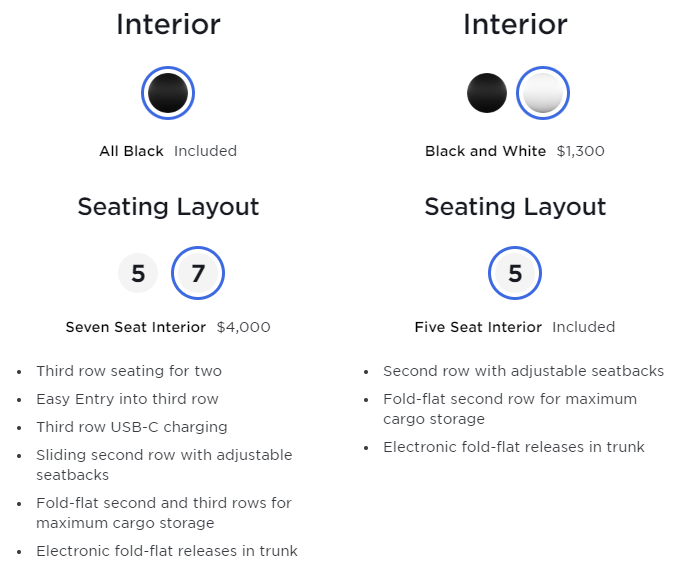The width and height of the screenshot is (684, 568).
Task: Click the $1,300 interior price
Action: click(580, 151)
